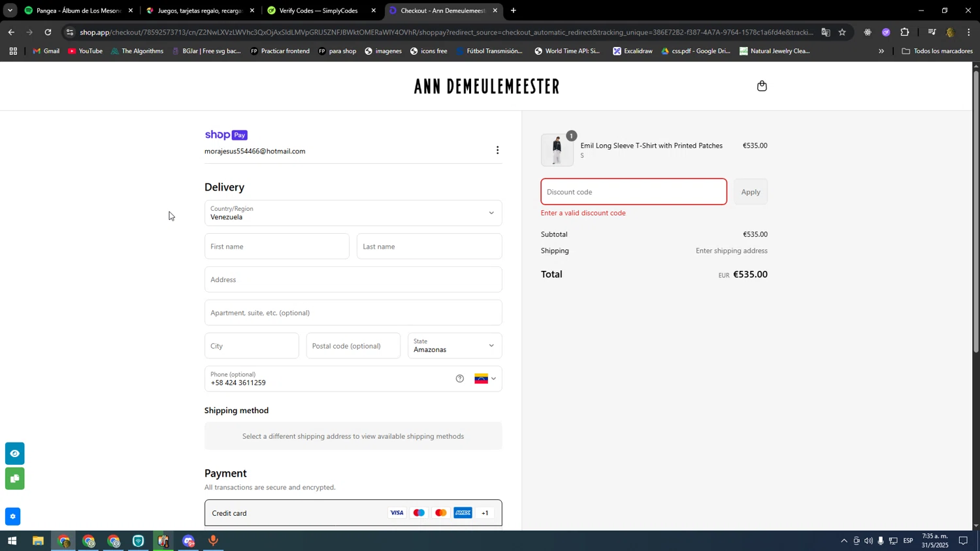Image resolution: width=980 pixels, height=551 pixels.
Task: Open the tab search dropdown arrow
Action: point(10,10)
